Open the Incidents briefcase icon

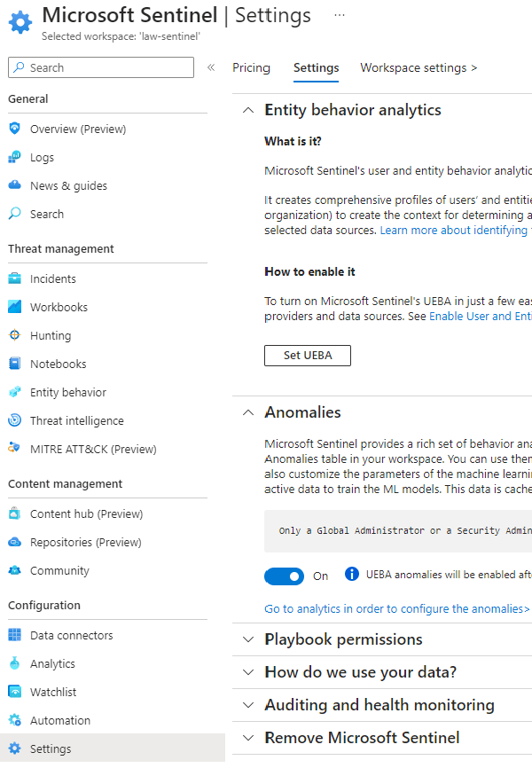coord(14,278)
